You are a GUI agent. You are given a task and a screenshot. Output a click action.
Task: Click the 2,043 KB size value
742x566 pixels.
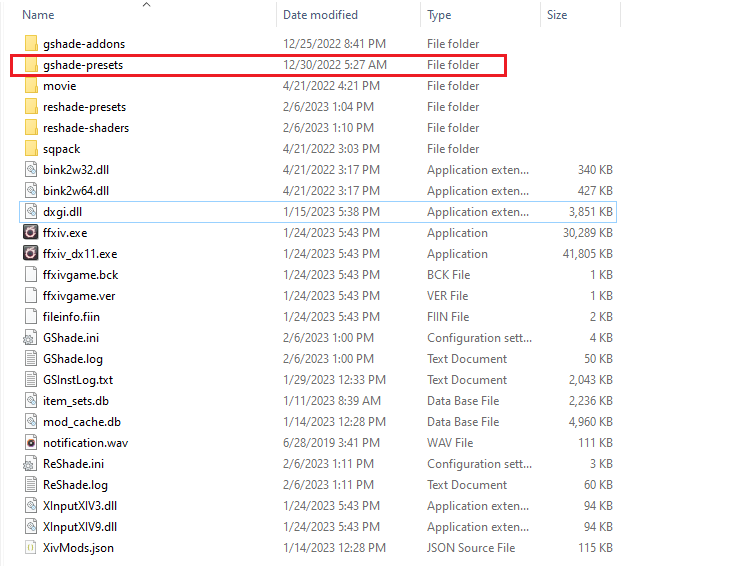[591, 380]
